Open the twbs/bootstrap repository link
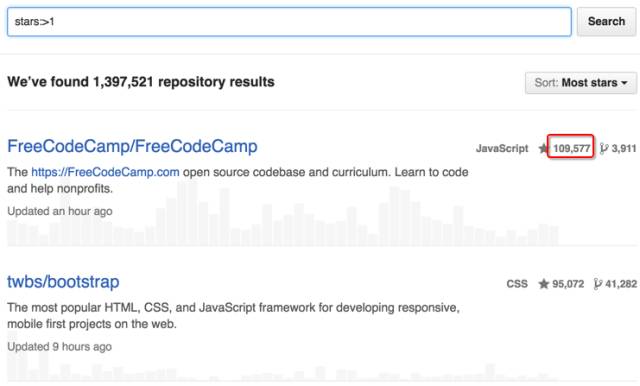This screenshot has width=640, height=386. click(x=63, y=282)
